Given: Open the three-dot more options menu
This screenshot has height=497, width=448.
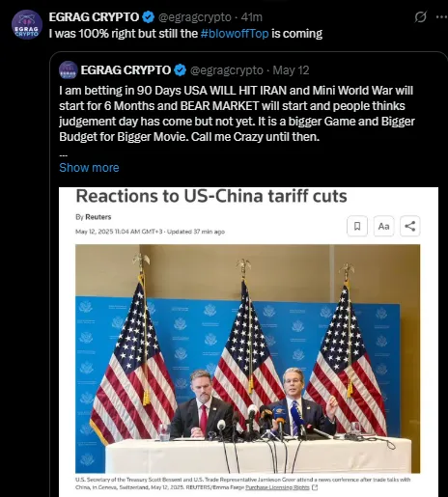Looking at the screenshot, I should [x=442, y=17].
